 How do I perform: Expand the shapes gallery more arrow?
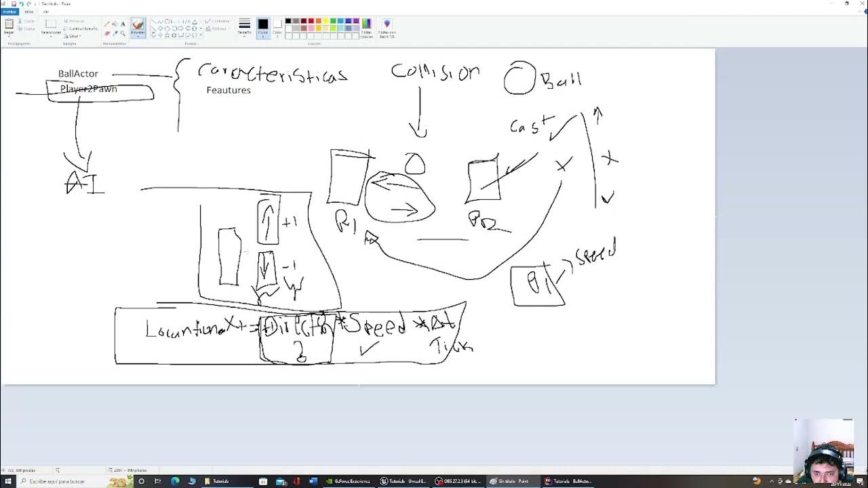pyautogui.click(x=201, y=35)
